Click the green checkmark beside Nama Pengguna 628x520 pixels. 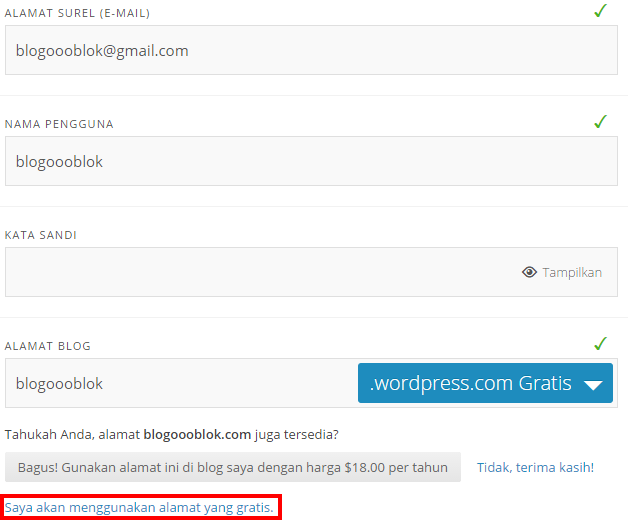coord(600,121)
